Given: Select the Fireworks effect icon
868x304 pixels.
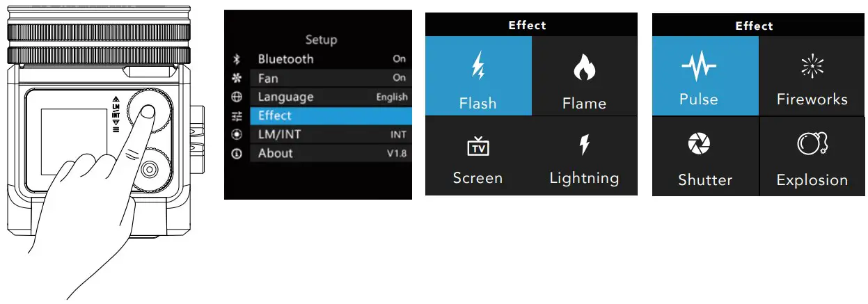Looking at the screenshot, I should pyautogui.click(x=812, y=67).
